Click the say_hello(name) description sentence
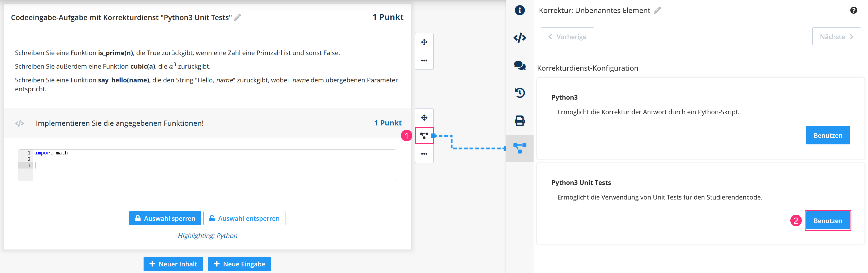This screenshot has height=273, width=868. pos(206,84)
